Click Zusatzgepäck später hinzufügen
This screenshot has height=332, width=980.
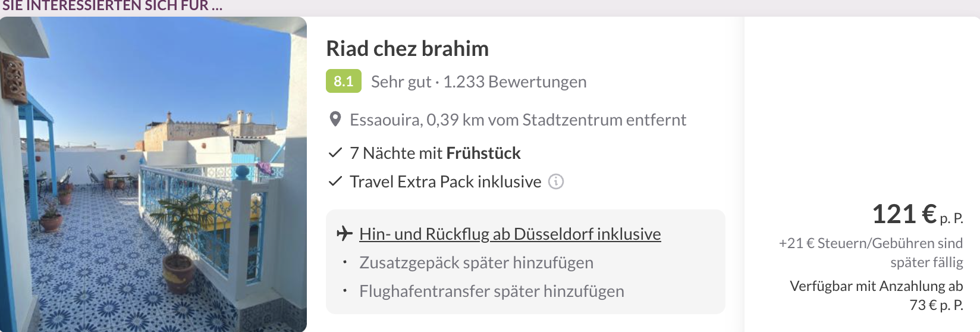(476, 263)
